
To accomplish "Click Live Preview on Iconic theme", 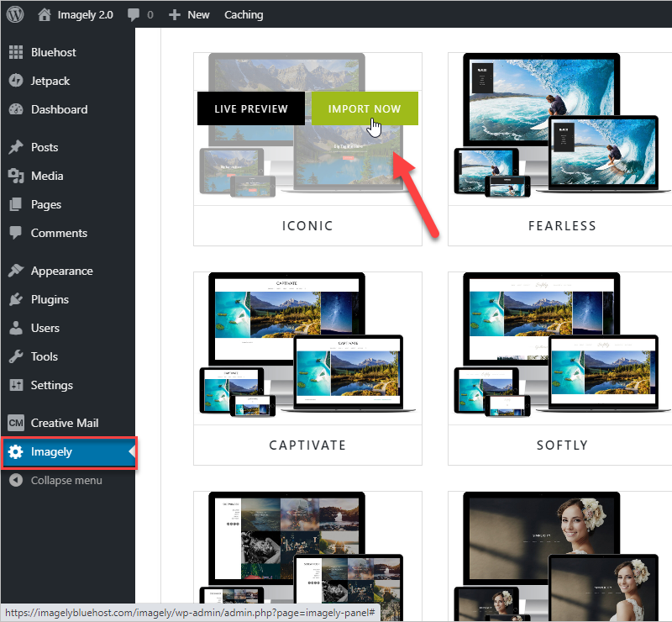I will click(x=251, y=108).
